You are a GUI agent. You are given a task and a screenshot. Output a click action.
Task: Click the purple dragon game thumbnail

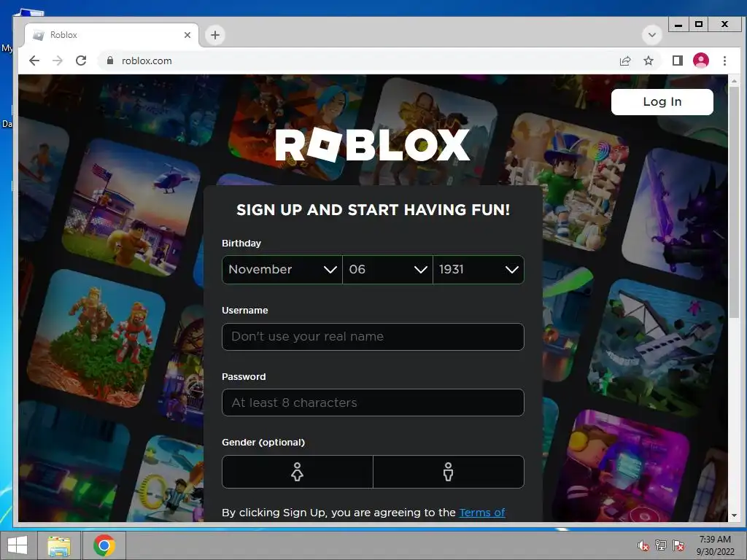point(676,214)
